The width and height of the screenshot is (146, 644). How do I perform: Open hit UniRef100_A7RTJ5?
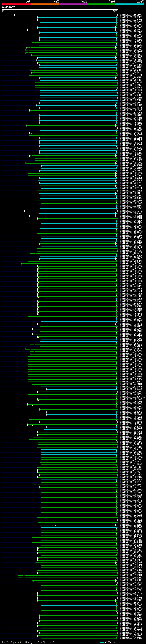point(131,324)
